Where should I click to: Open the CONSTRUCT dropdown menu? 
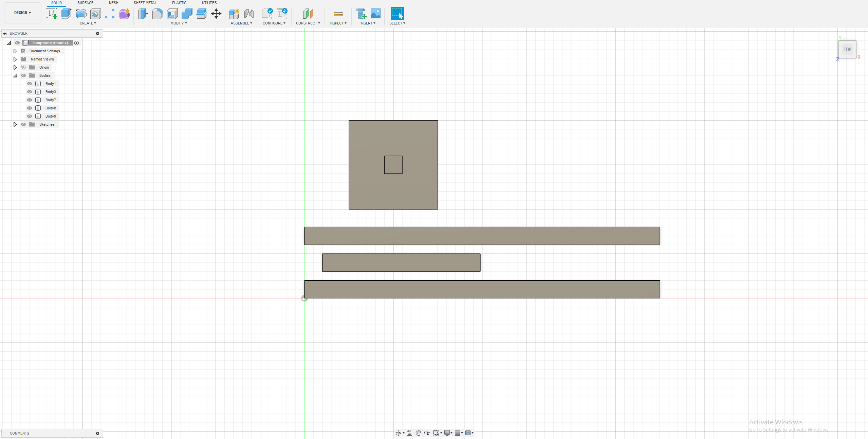[308, 23]
